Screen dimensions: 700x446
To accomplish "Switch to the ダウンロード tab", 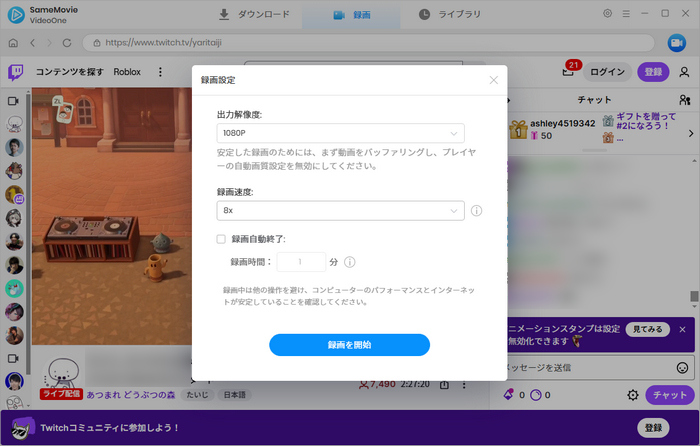I will [254, 14].
